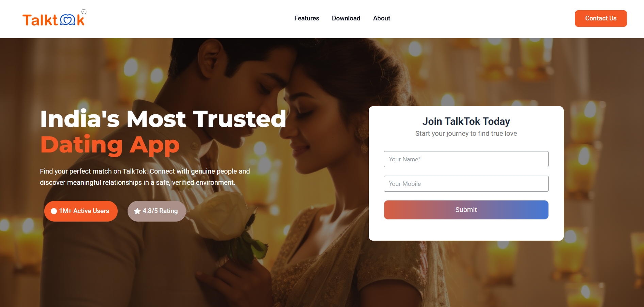Go to the Download section link
644x307 pixels.
pos(346,18)
